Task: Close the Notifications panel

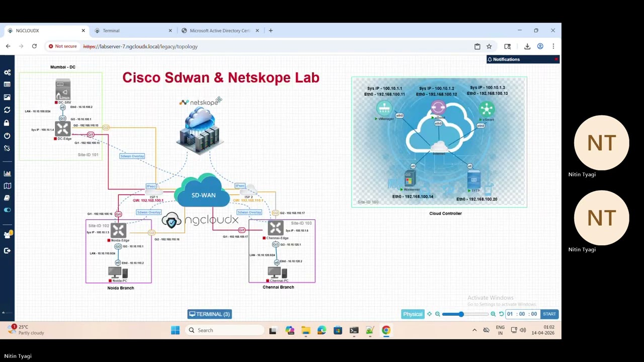Action: tap(556, 59)
